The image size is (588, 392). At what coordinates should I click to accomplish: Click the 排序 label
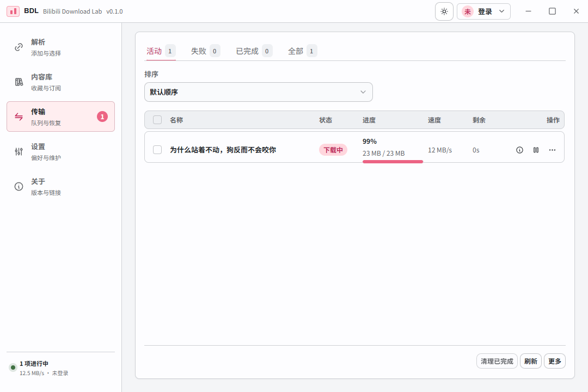(151, 74)
